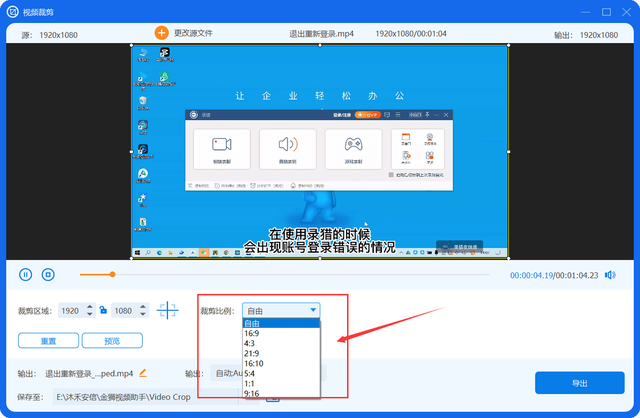
Task: Select 自由 in the crop ratio list
Action: click(x=281, y=323)
